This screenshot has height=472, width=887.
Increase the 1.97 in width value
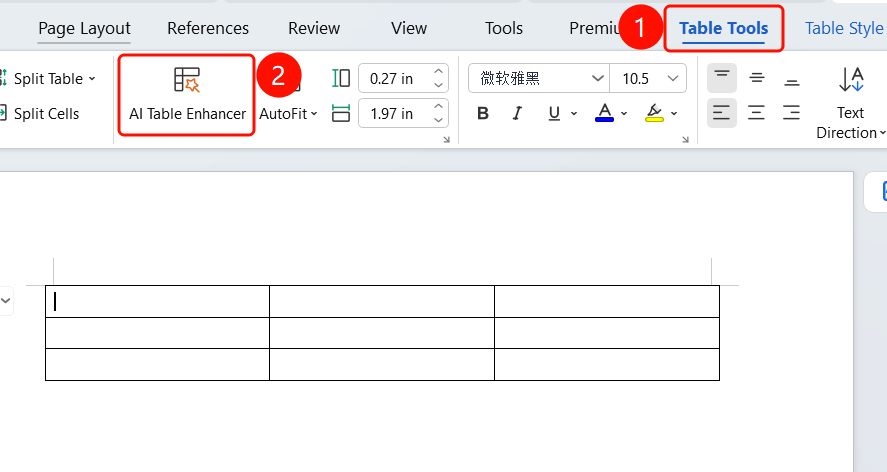pyautogui.click(x=438, y=107)
